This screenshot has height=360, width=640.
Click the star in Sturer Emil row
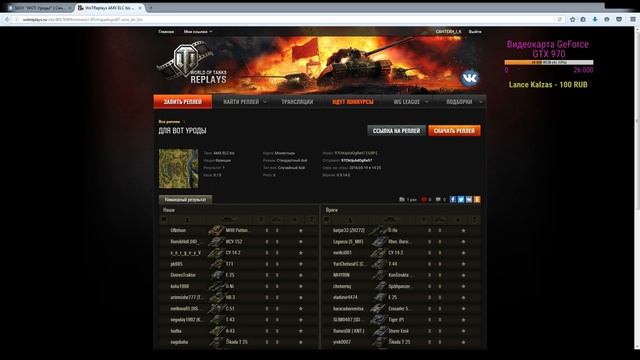point(463,331)
